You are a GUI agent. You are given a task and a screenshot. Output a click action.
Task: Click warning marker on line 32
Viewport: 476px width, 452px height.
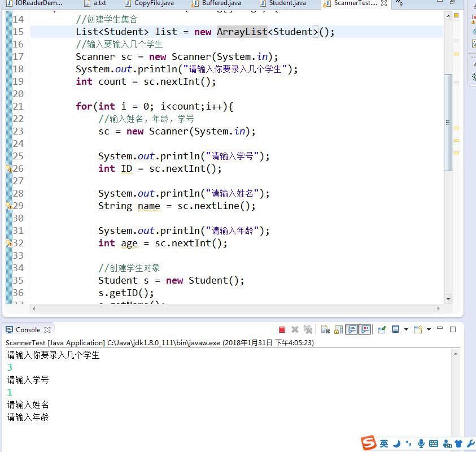point(9,243)
